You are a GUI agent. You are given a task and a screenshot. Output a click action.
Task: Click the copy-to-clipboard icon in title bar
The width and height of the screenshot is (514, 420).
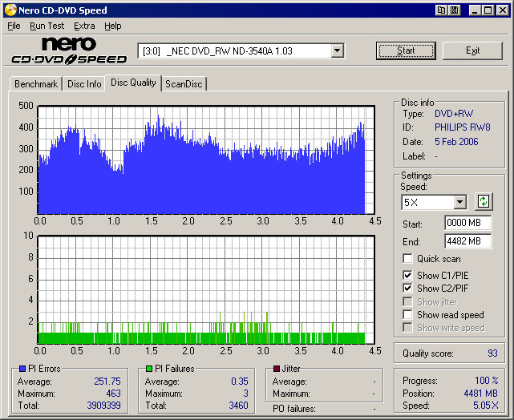[442, 10]
